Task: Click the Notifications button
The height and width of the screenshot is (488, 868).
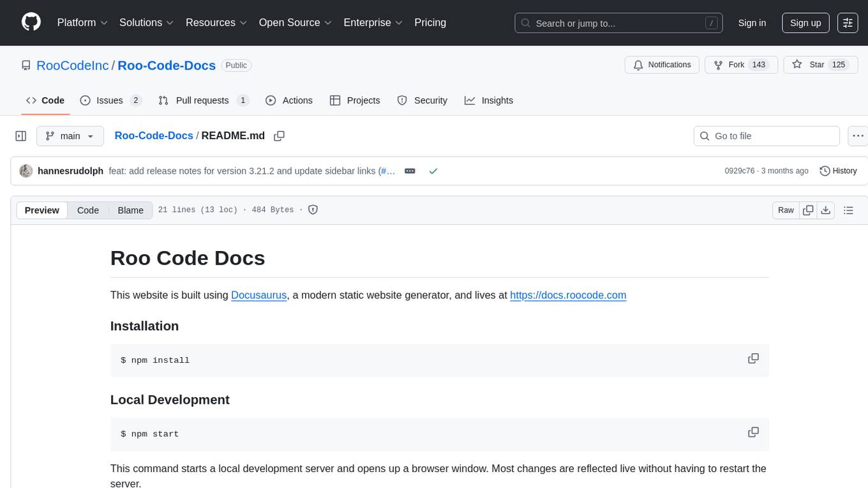Action: coord(662,65)
